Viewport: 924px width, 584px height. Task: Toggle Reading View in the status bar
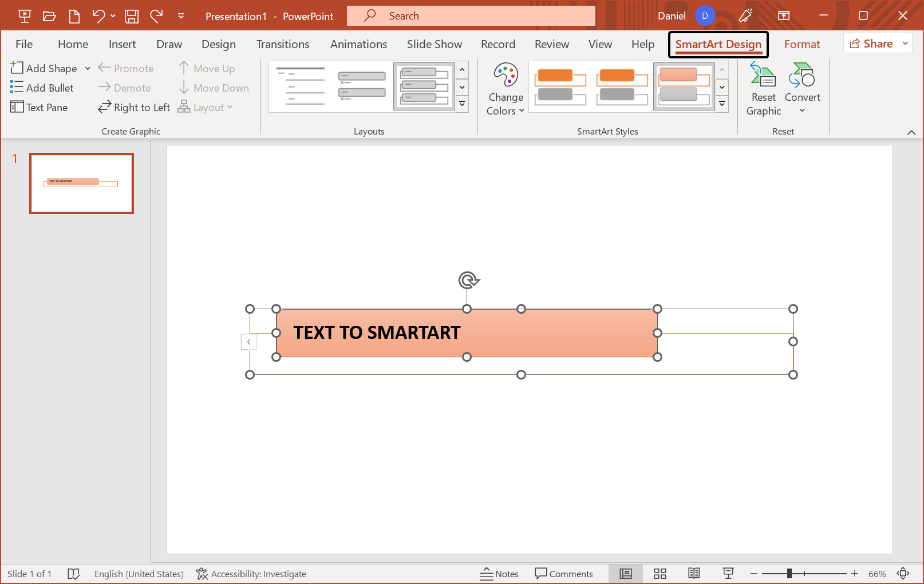(x=694, y=573)
